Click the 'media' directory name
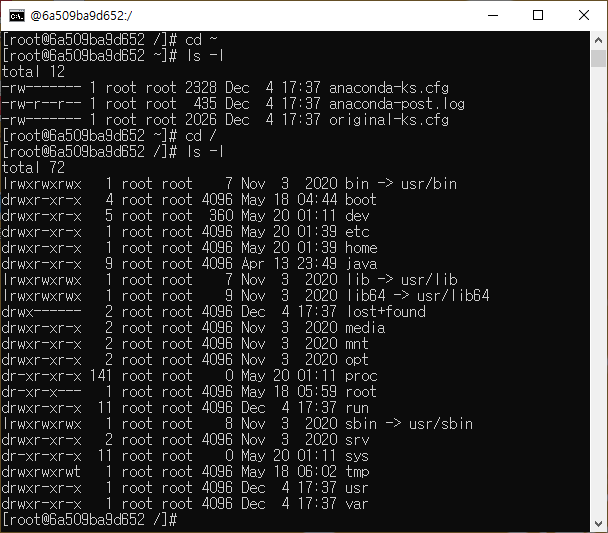Image resolution: width=608 pixels, height=533 pixels. 365,328
